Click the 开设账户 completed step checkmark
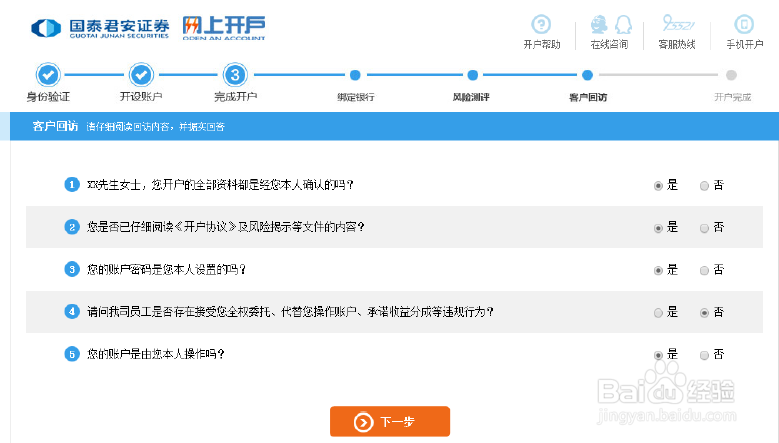This screenshot has height=443, width=779. (x=141, y=75)
